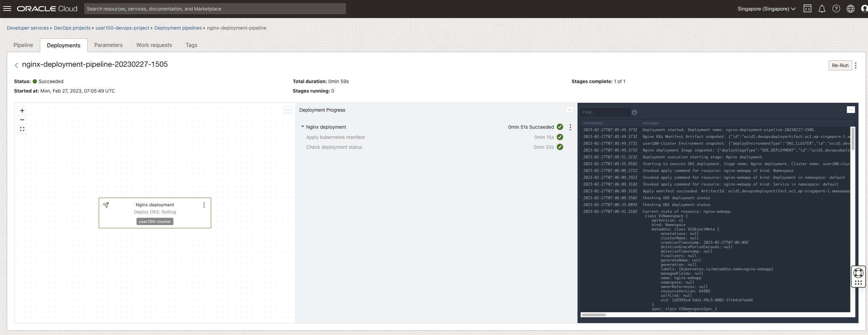
Task: Switch to the Tags tab
Action: 192,45
